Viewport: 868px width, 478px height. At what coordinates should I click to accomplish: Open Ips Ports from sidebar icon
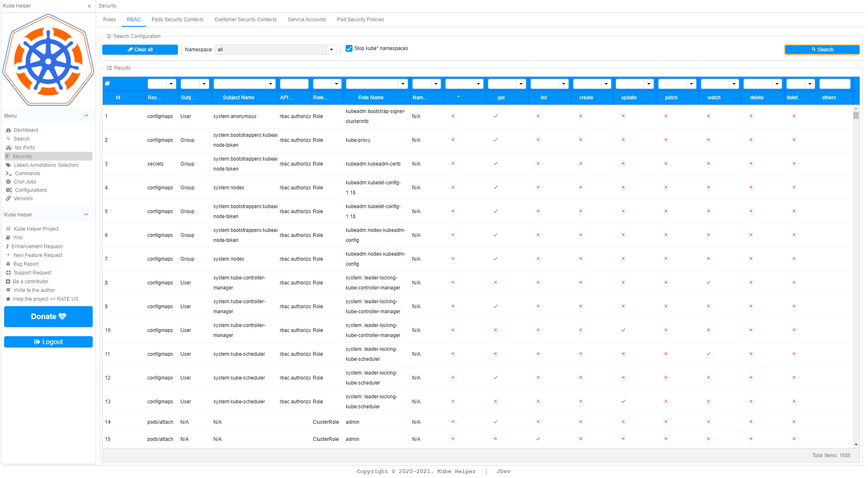9,148
